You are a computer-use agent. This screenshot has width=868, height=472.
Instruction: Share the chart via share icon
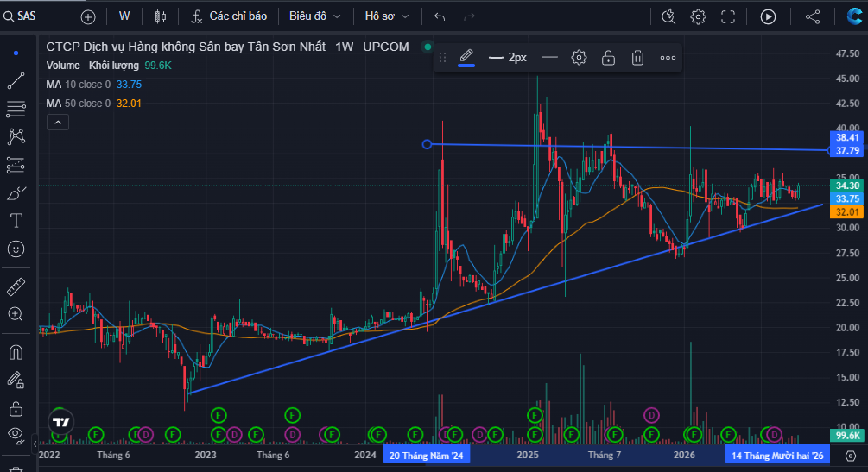[x=813, y=16]
